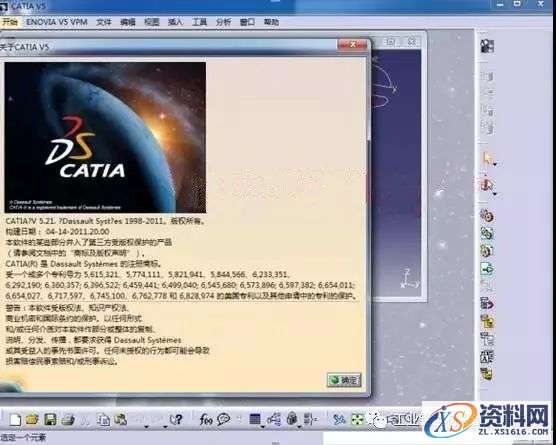
Task: Click the 'CATIA?V 5.21' version text line
Action: click(105, 221)
